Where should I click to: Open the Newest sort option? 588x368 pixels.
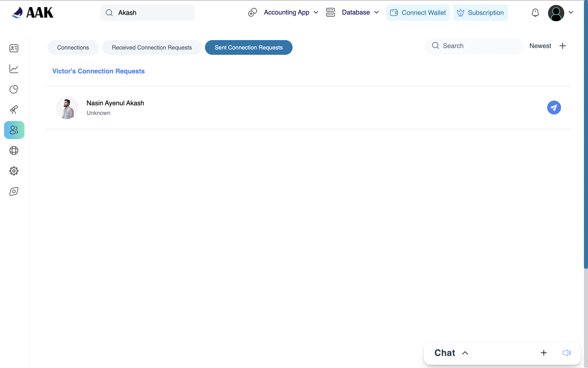[x=540, y=46]
